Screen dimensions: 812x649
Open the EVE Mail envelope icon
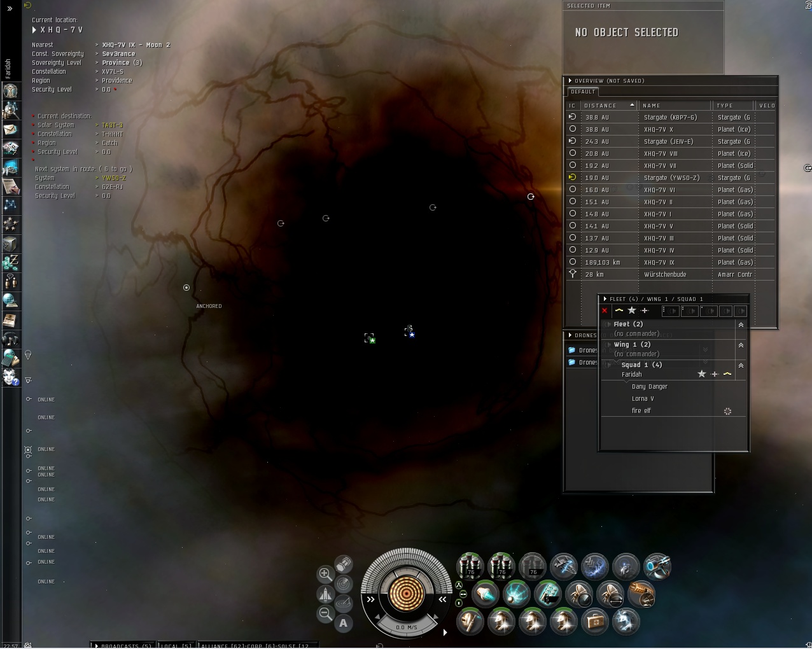click(x=10, y=129)
